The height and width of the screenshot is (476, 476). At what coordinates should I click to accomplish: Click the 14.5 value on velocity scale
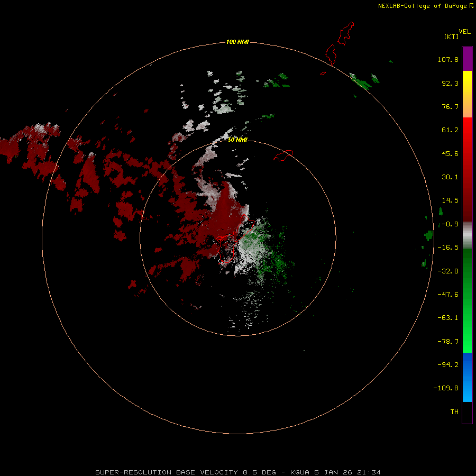(x=450, y=200)
